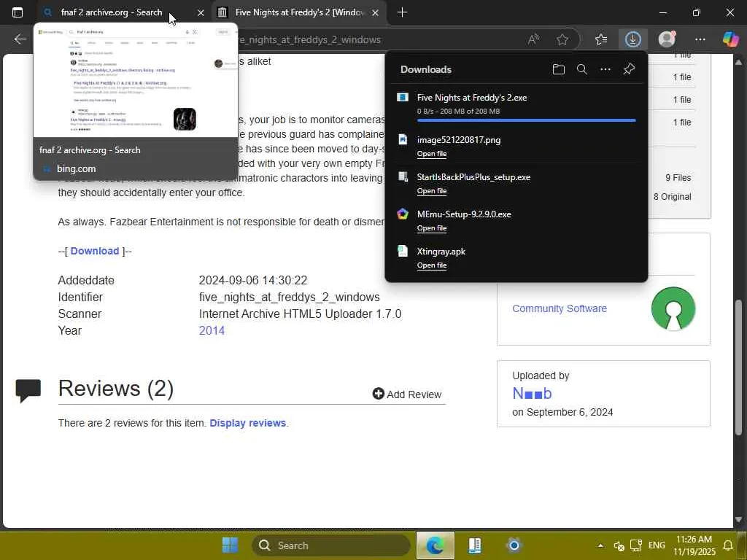Show hidden system tray icons
This screenshot has width=747, height=560.
click(600, 545)
